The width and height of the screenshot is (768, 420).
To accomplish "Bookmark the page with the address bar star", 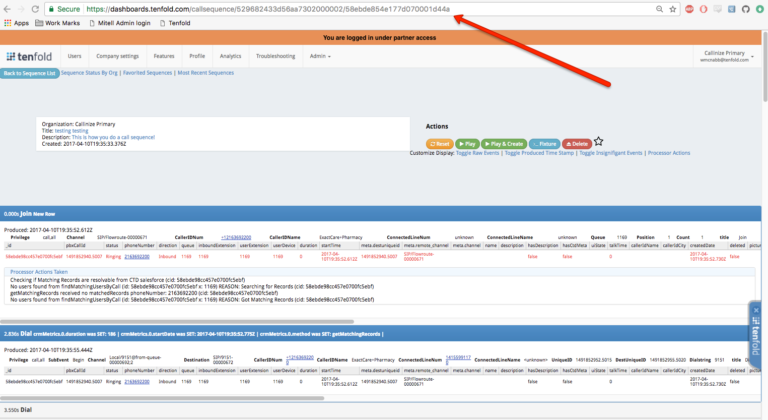I will click(x=672, y=9).
